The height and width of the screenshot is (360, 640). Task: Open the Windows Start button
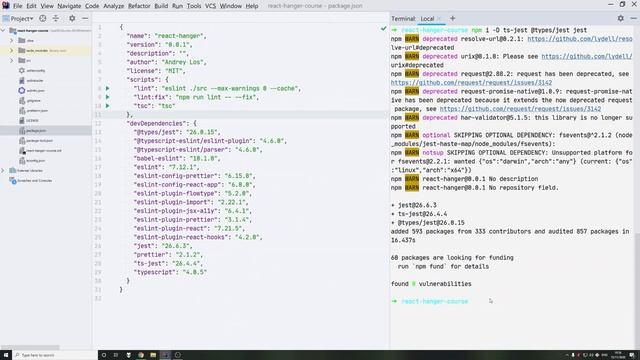click(x=6, y=355)
